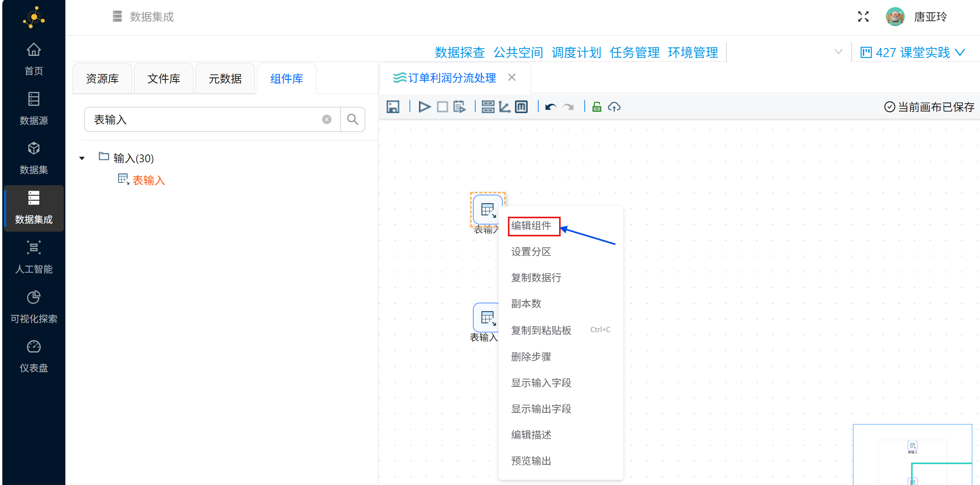Screen dimensions: 980x485
Task: Open the 任务管理 link
Action: (634, 52)
